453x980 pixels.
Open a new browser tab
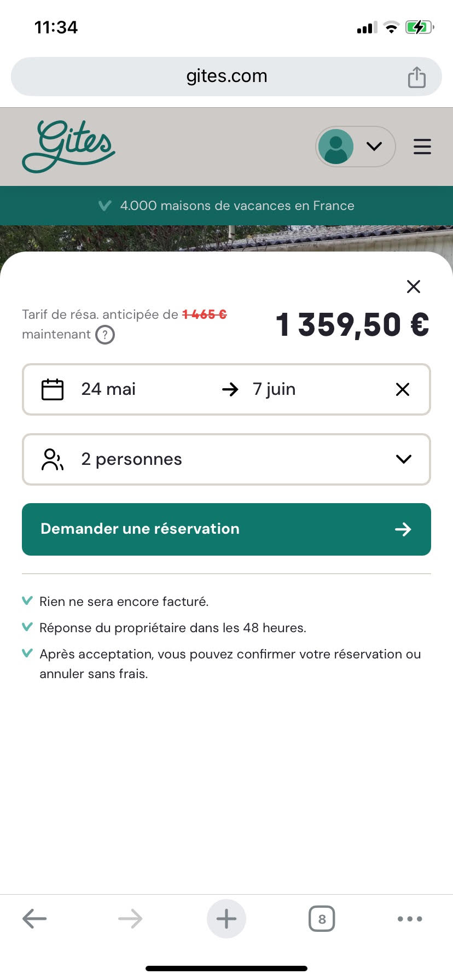pos(226,919)
